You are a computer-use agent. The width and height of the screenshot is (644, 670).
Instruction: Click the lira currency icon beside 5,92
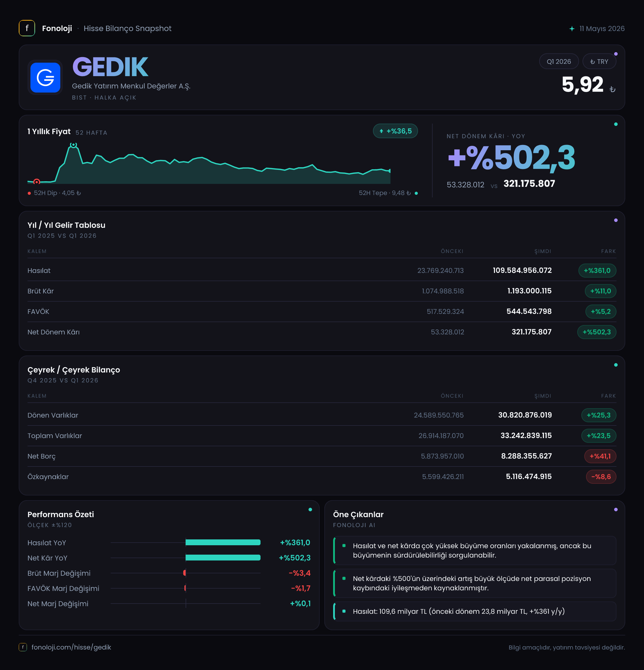(x=612, y=89)
